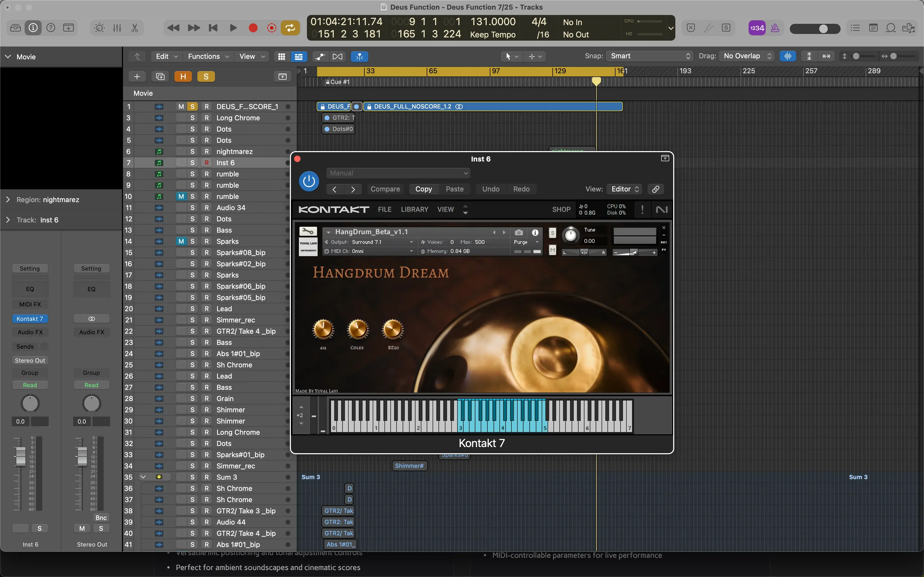Play a note on the Kontakt keyboard
This screenshot has height=577, width=924.
[x=496, y=424]
